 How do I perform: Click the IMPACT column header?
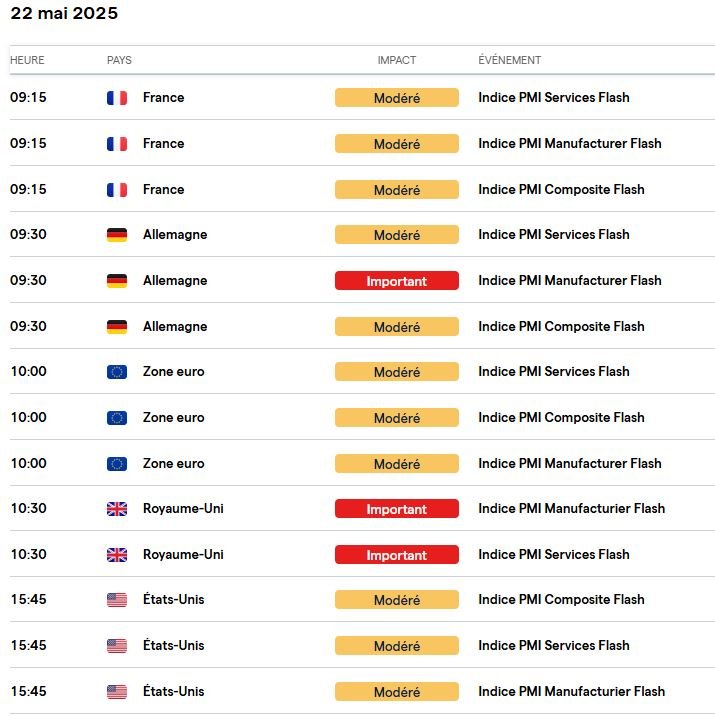(x=396, y=60)
